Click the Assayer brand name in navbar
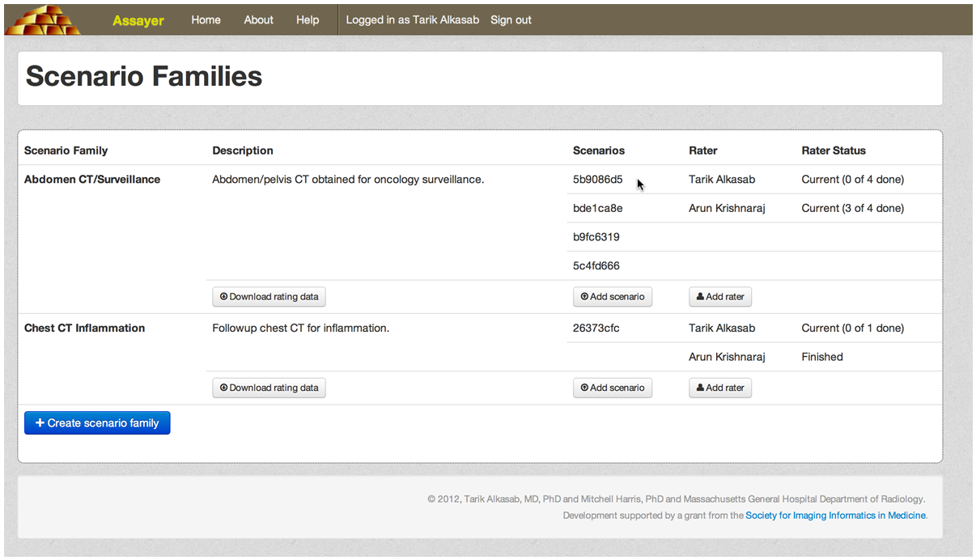976x560 pixels. point(138,20)
